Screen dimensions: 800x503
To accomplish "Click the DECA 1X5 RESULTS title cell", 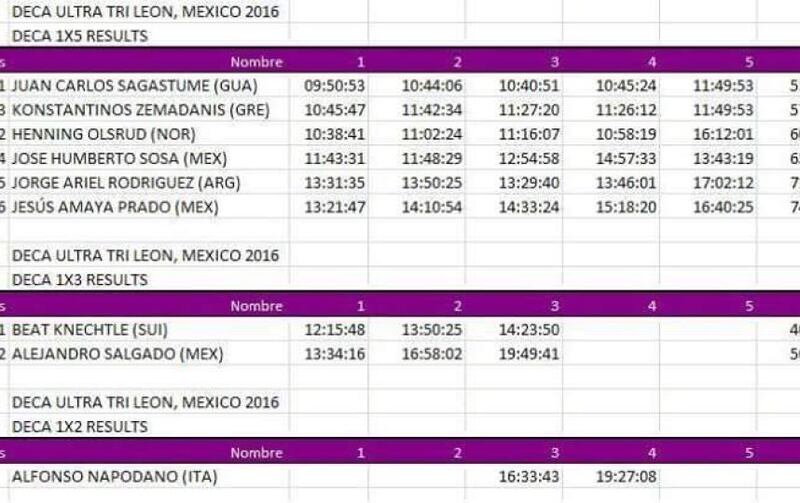I will (x=149, y=36).
